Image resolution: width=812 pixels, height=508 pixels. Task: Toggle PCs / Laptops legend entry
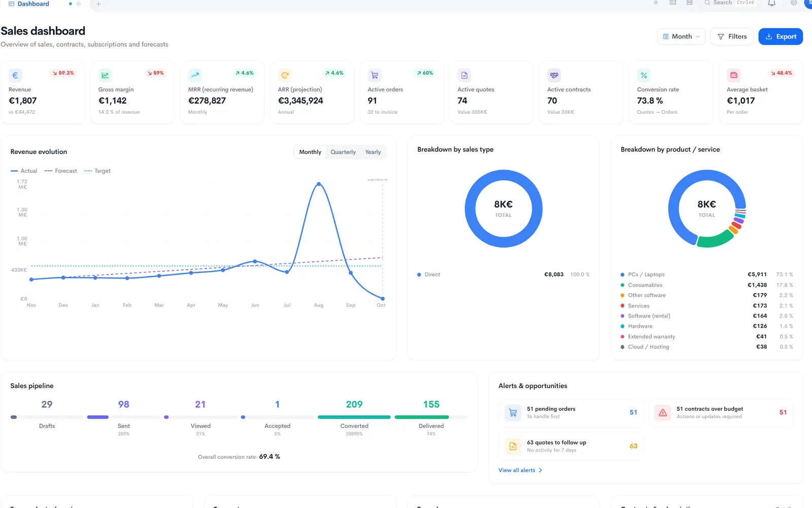(642, 275)
